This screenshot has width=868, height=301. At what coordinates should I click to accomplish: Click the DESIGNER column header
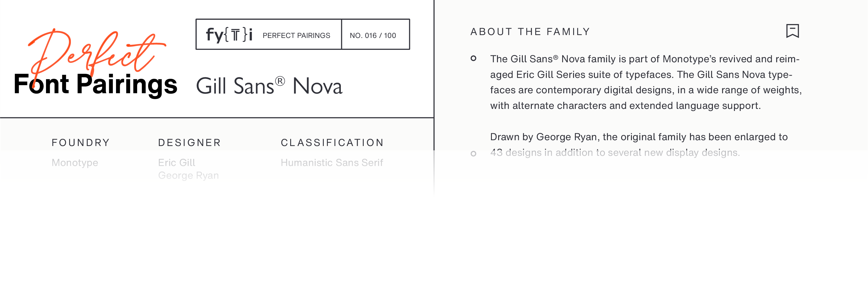tap(190, 143)
